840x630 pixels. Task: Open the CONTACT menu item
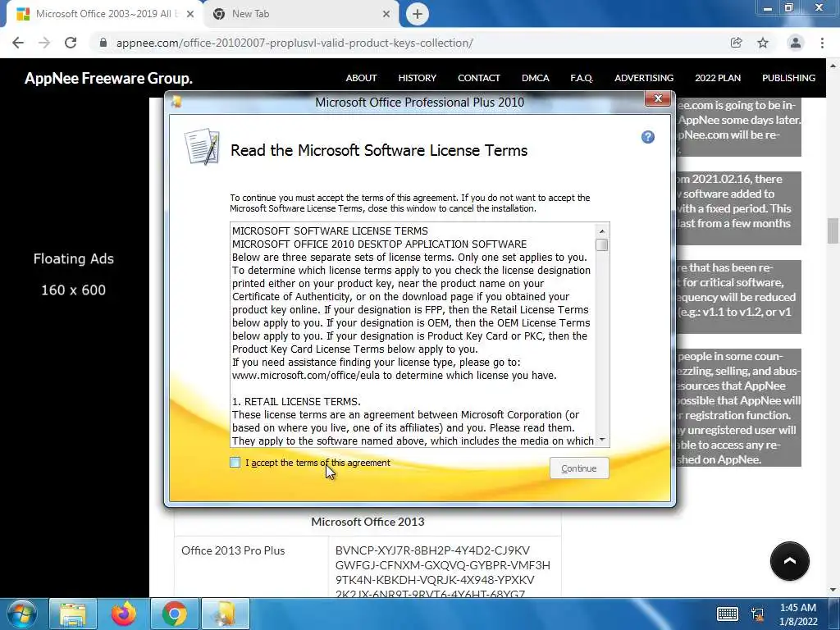pos(479,78)
